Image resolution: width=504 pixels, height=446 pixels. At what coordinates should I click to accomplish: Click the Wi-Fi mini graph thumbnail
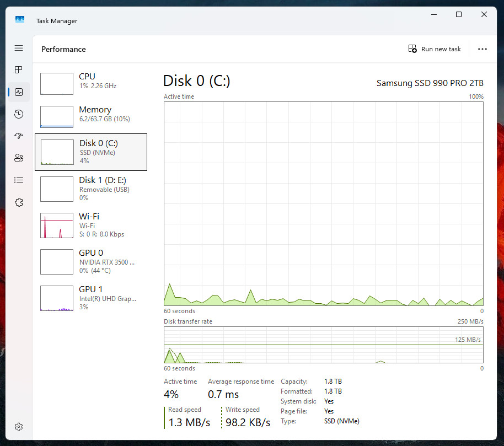57,225
